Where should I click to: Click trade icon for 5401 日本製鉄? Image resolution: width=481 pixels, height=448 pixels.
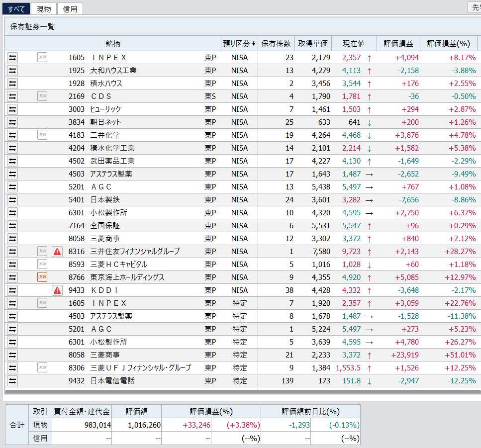12,200
